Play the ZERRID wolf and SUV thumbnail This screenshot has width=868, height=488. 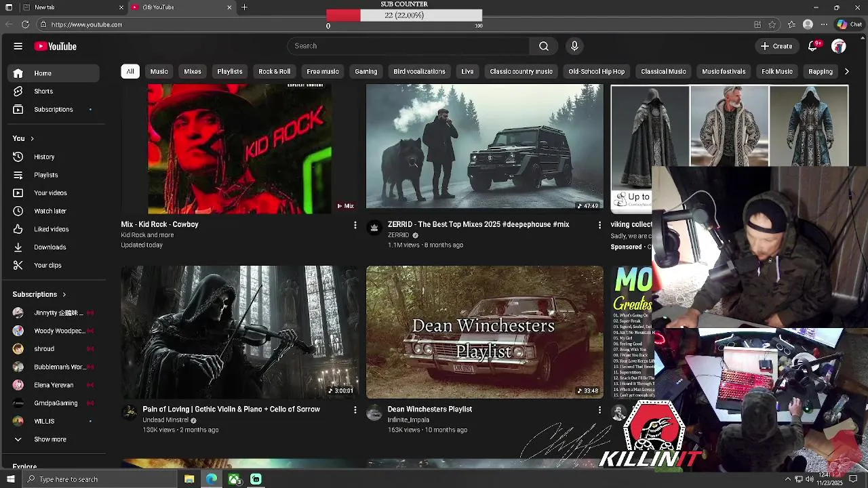point(484,146)
